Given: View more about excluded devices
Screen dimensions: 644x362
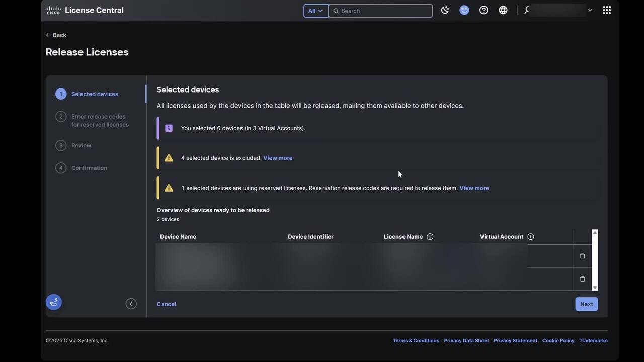Looking at the screenshot, I should coord(278,158).
